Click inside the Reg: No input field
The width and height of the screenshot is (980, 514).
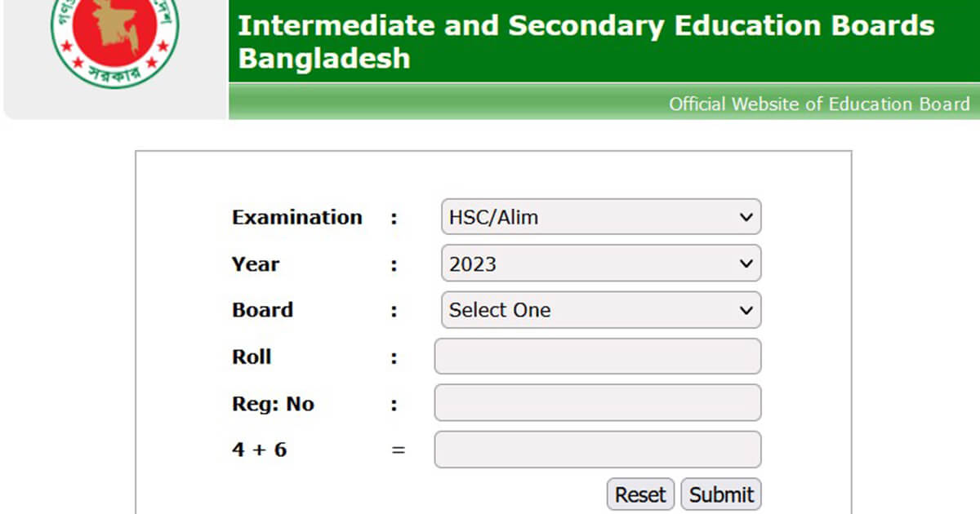pos(596,403)
